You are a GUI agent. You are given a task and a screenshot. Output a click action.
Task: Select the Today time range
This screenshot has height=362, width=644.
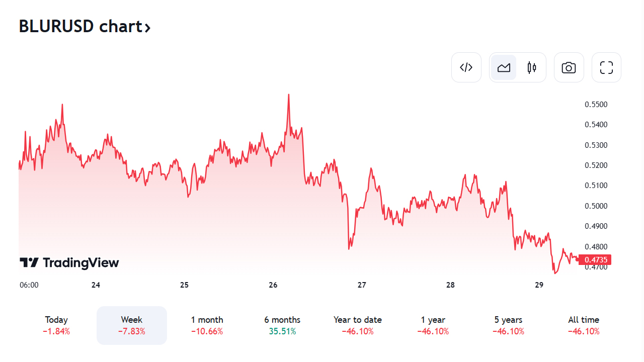tap(56, 325)
